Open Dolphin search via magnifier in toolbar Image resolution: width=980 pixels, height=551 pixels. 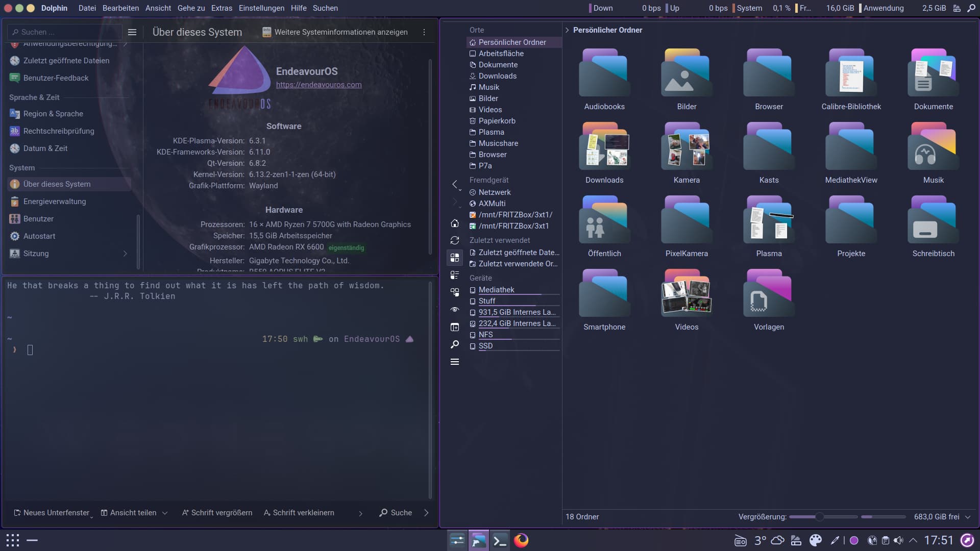click(455, 344)
